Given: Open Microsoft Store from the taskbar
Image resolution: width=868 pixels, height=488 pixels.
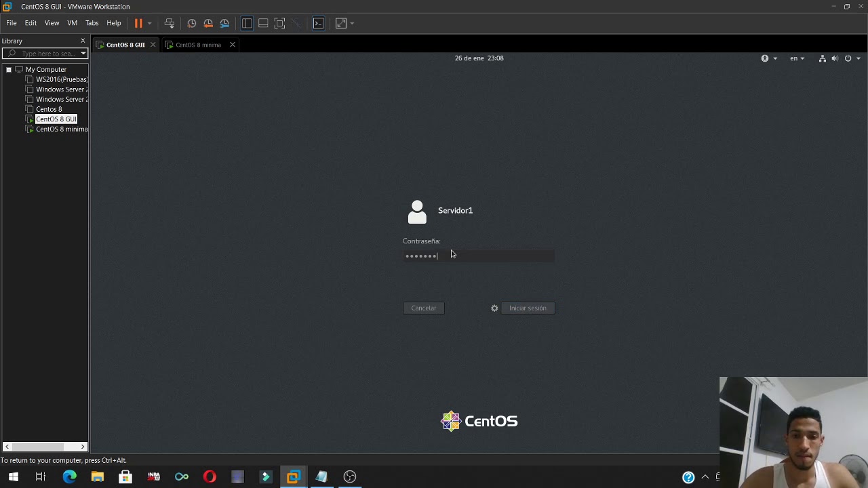Looking at the screenshot, I should click(x=125, y=476).
